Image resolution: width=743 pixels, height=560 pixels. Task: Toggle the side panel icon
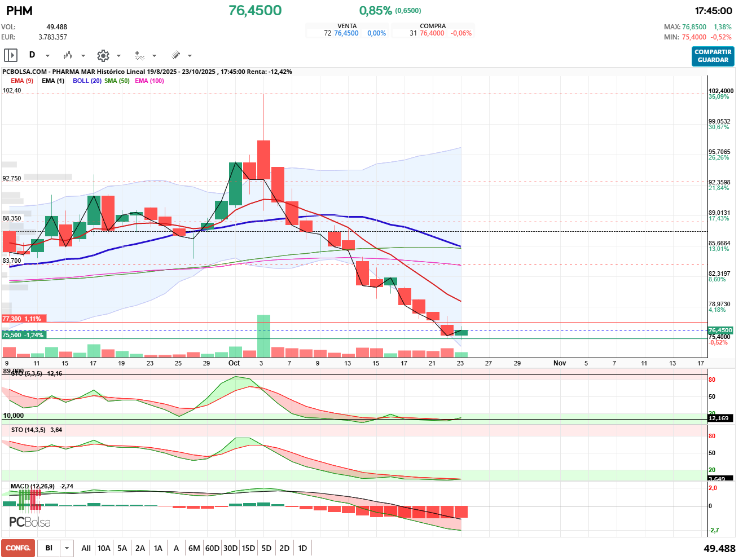pyautogui.click(x=11, y=55)
